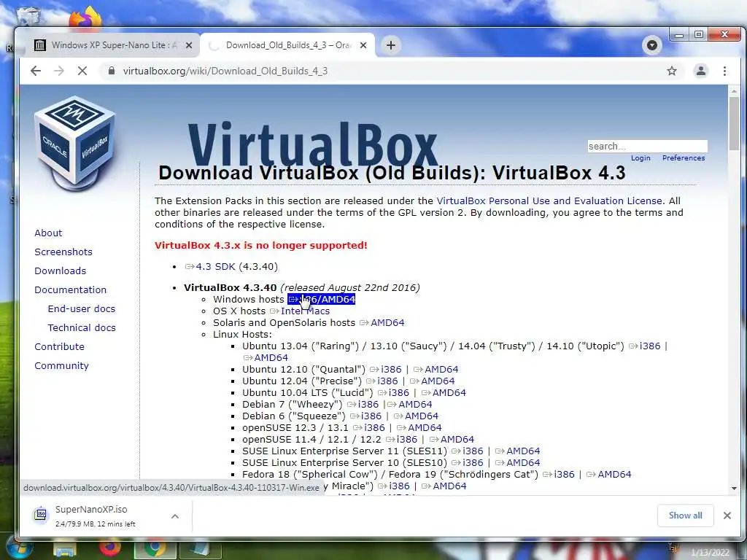The height and width of the screenshot is (560, 747).
Task: Click the browser back arrow
Action: (36, 71)
